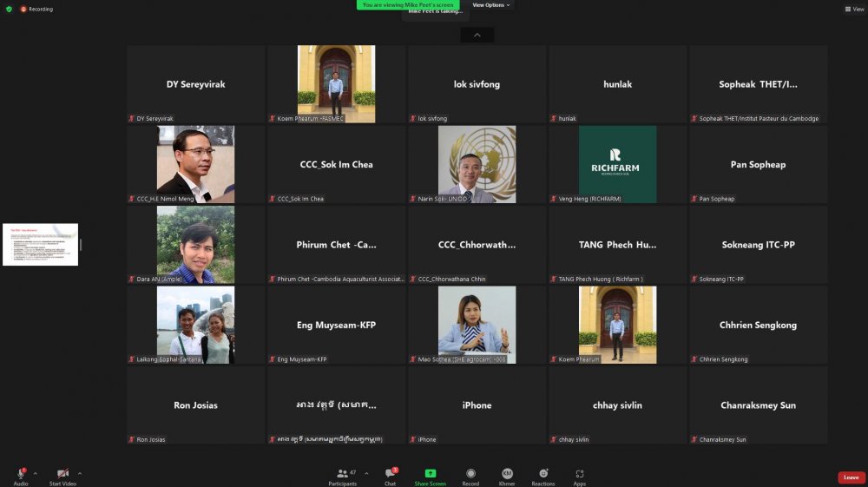Expand the Participants caret arrow
The image size is (868, 487).
(366, 473)
